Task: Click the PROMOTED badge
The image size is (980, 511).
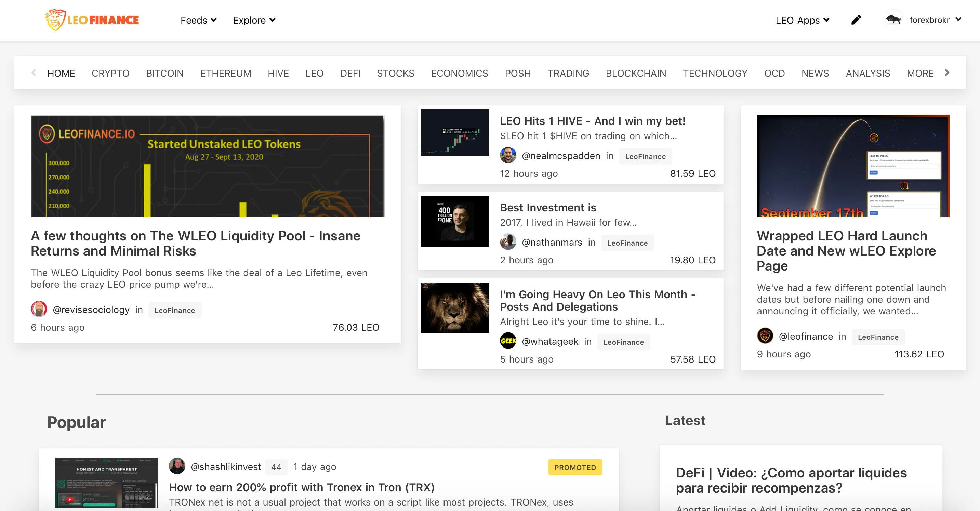Action: (x=575, y=467)
